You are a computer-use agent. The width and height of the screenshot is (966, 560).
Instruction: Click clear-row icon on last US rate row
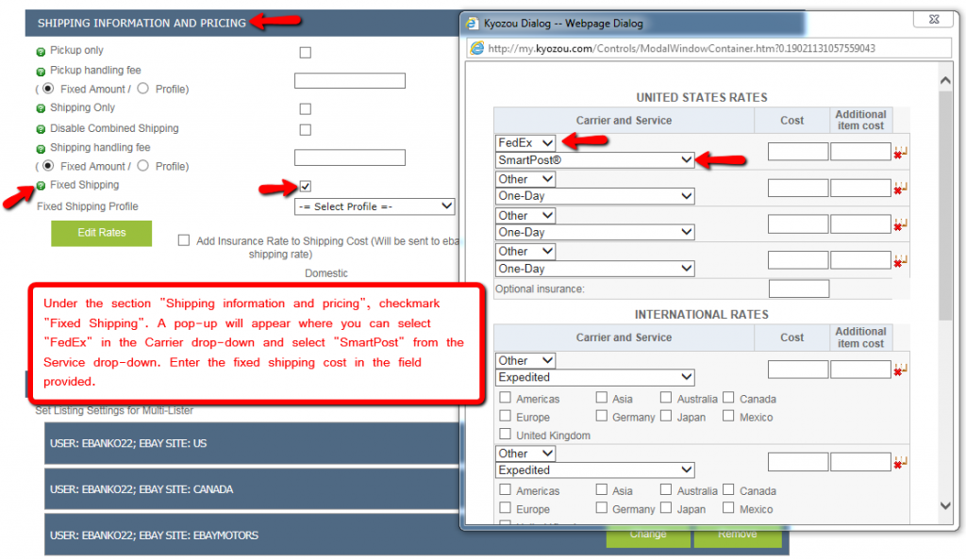click(899, 261)
